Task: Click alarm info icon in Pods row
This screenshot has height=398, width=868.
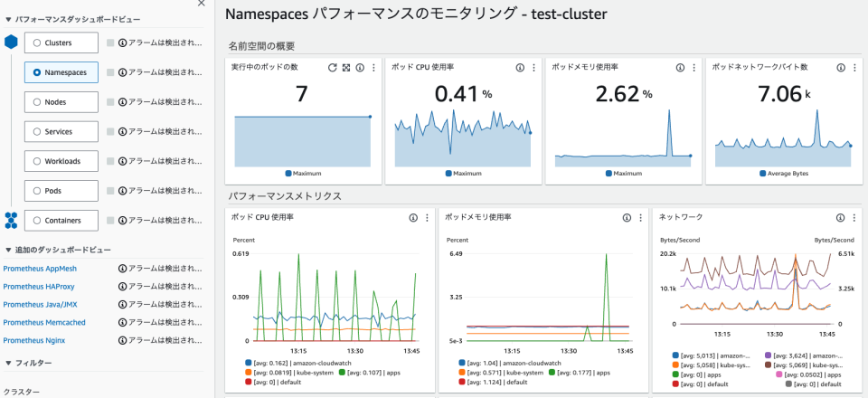Action: pyautogui.click(x=122, y=191)
